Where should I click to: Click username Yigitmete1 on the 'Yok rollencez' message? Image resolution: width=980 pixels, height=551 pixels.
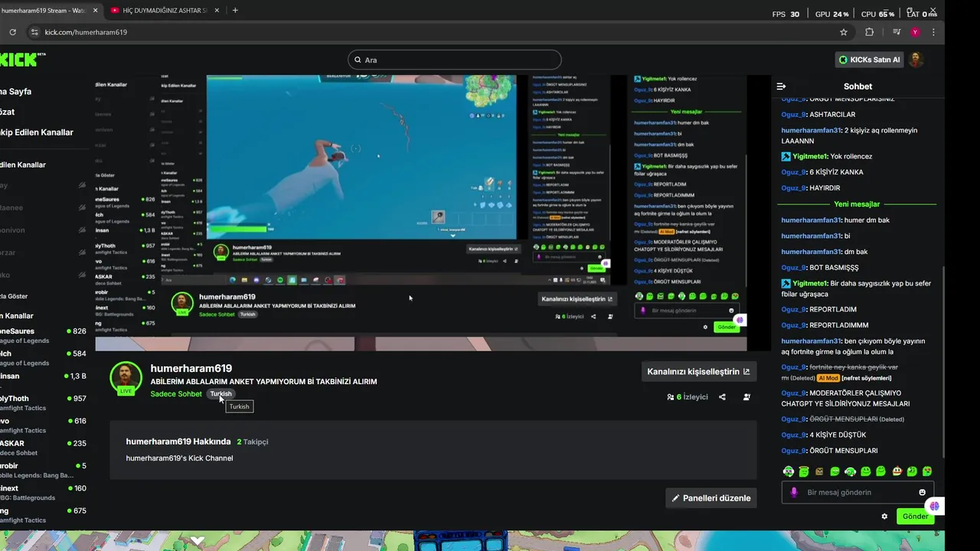tap(811, 156)
